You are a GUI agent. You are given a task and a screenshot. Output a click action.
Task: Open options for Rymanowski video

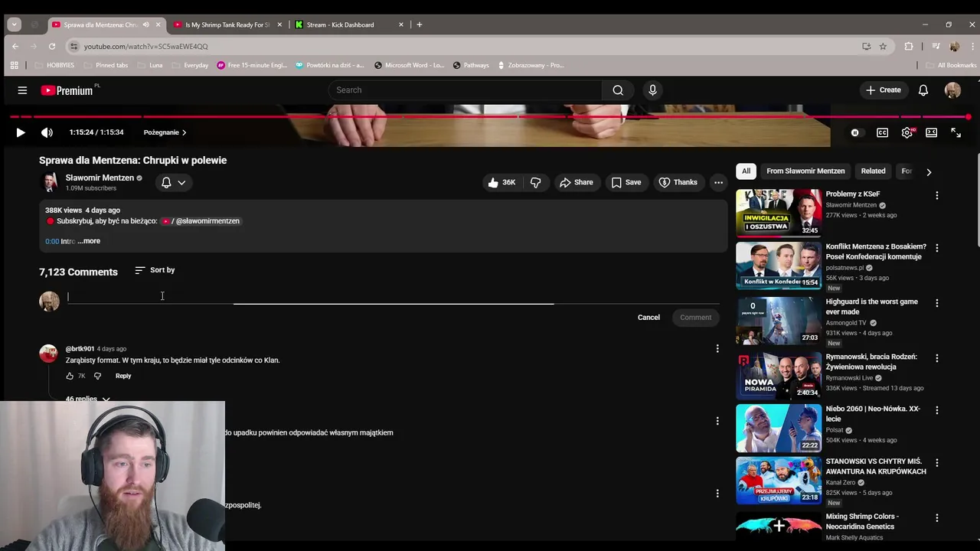point(936,358)
